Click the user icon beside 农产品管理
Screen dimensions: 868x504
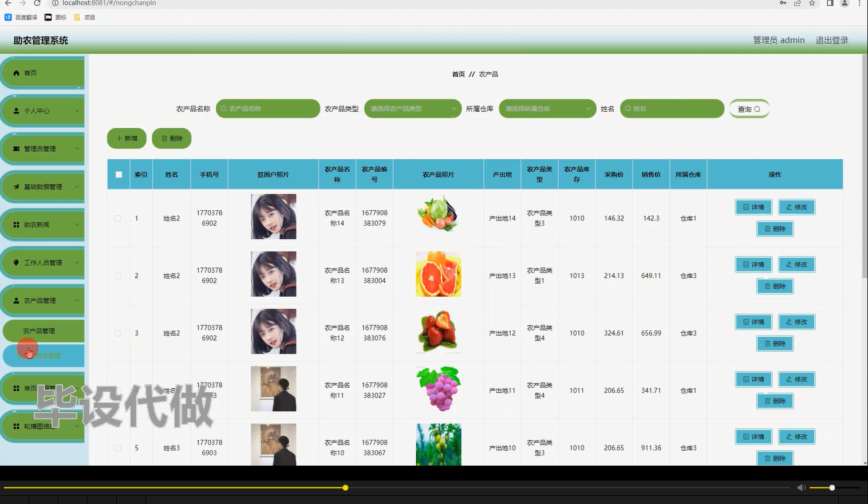point(17,301)
